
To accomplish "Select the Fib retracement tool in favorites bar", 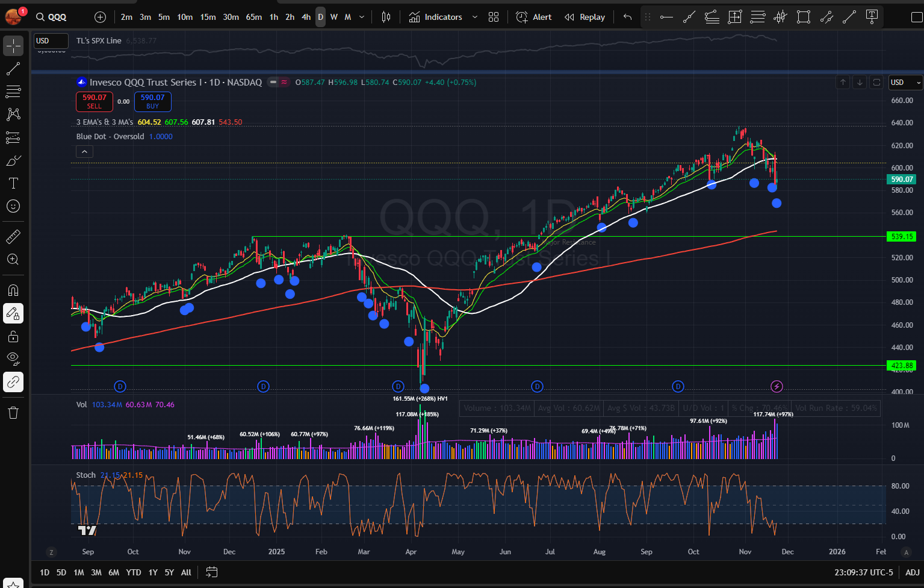I will (x=758, y=17).
